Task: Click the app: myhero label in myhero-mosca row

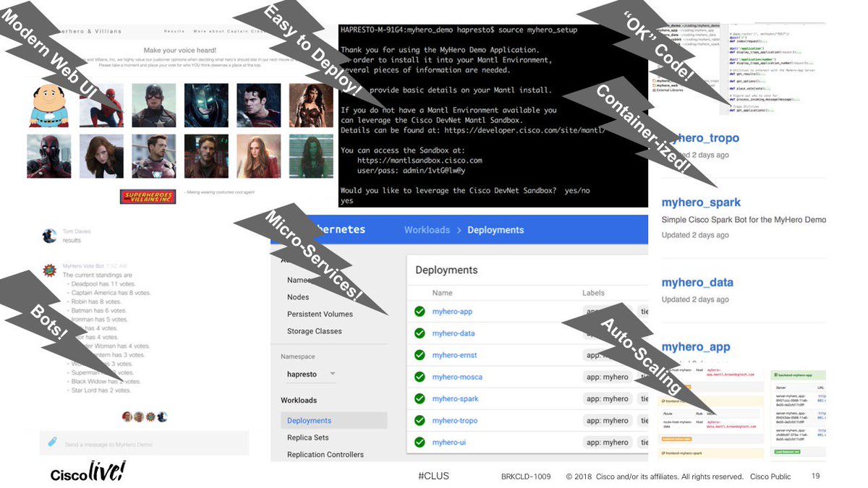Action: (x=608, y=377)
